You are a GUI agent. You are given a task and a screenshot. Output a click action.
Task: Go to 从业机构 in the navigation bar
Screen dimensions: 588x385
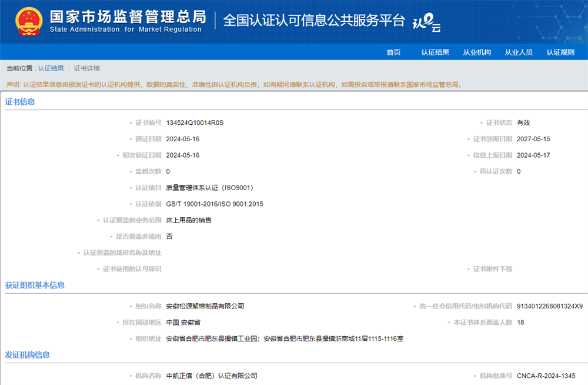tap(477, 52)
